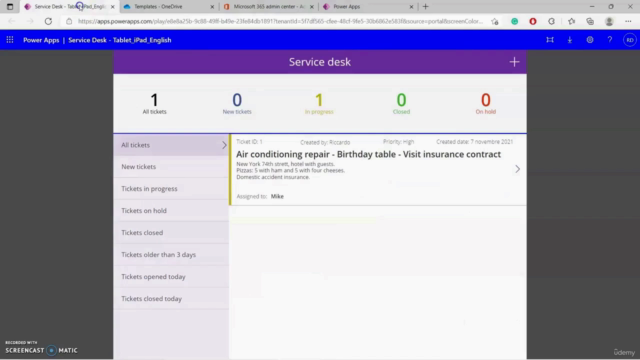
Task: Open browser settings and more menu
Action: click(x=628, y=21)
